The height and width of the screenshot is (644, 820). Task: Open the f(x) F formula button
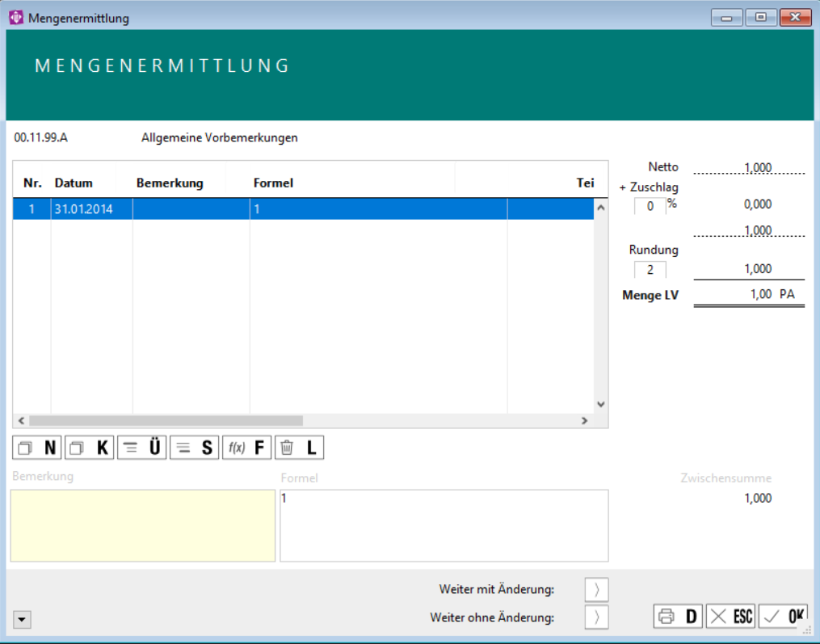[247, 448]
